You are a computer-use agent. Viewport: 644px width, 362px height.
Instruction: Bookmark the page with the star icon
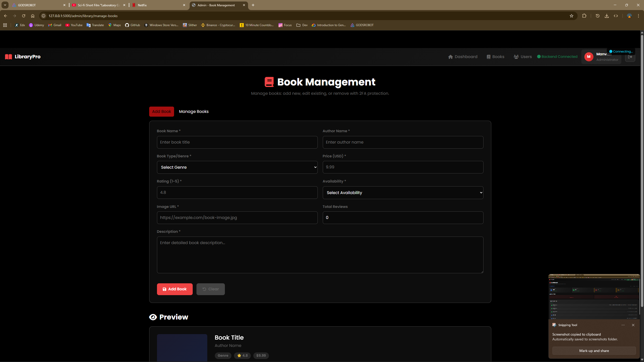point(571,16)
